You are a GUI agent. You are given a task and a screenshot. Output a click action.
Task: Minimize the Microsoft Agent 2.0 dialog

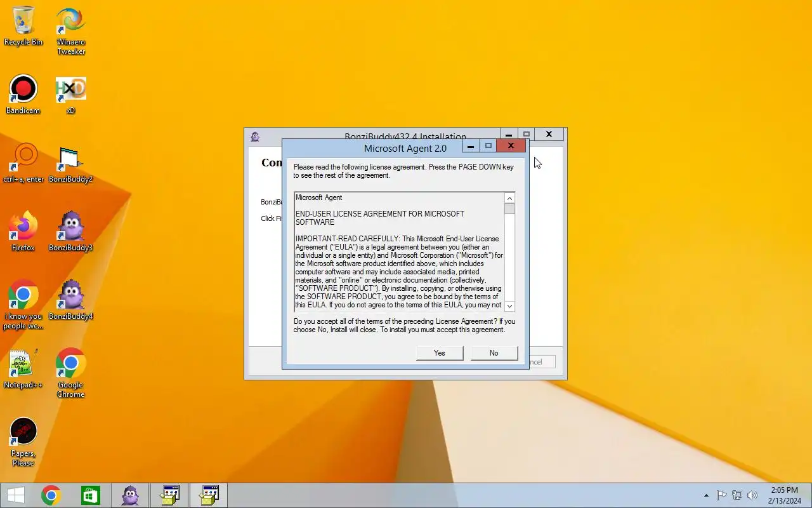pyautogui.click(x=470, y=146)
